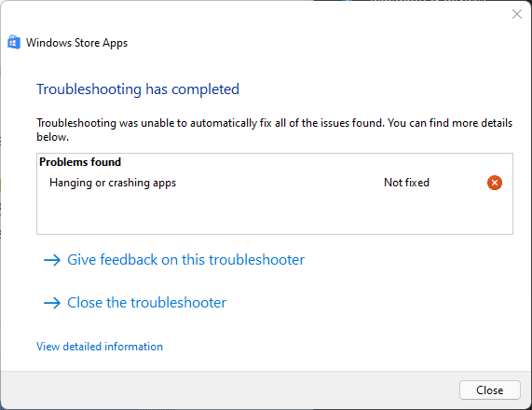Click empty space inside the Problems found list

click(x=275, y=213)
